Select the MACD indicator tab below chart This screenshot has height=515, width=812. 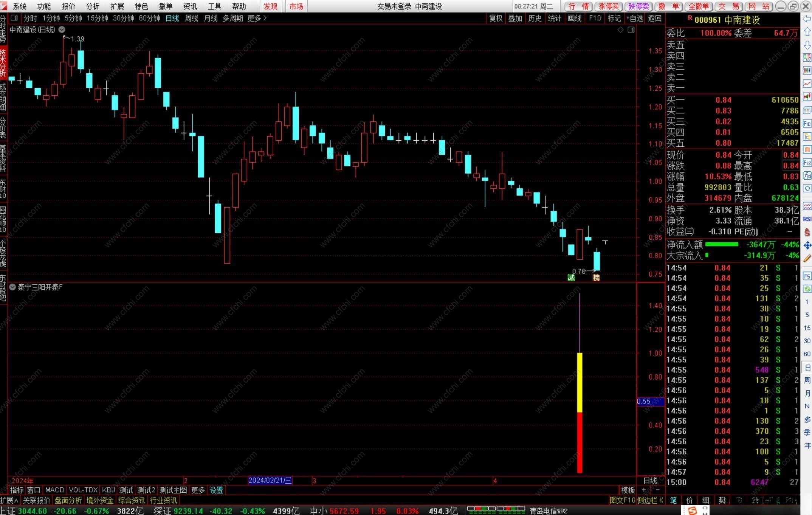click(55, 490)
